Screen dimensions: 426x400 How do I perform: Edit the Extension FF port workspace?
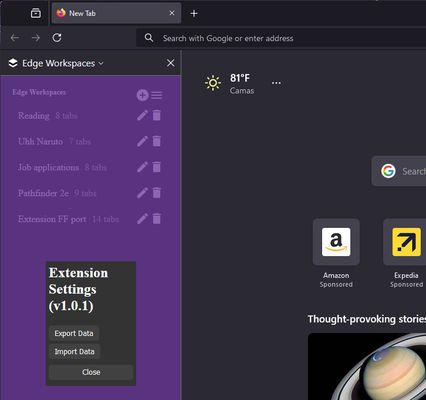142,219
